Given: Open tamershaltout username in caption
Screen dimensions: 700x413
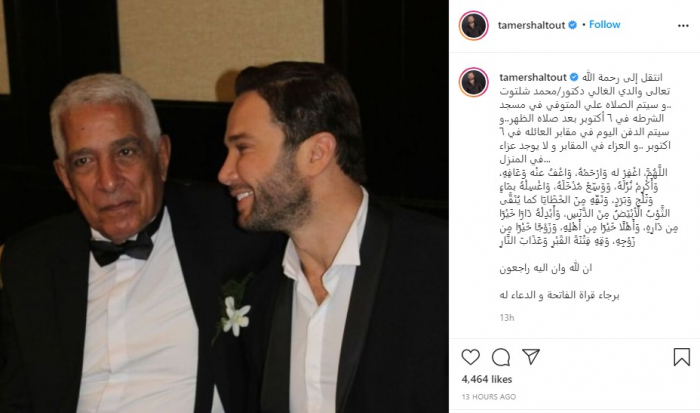Looking at the screenshot, I should pyautogui.click(x=533, y=77).
